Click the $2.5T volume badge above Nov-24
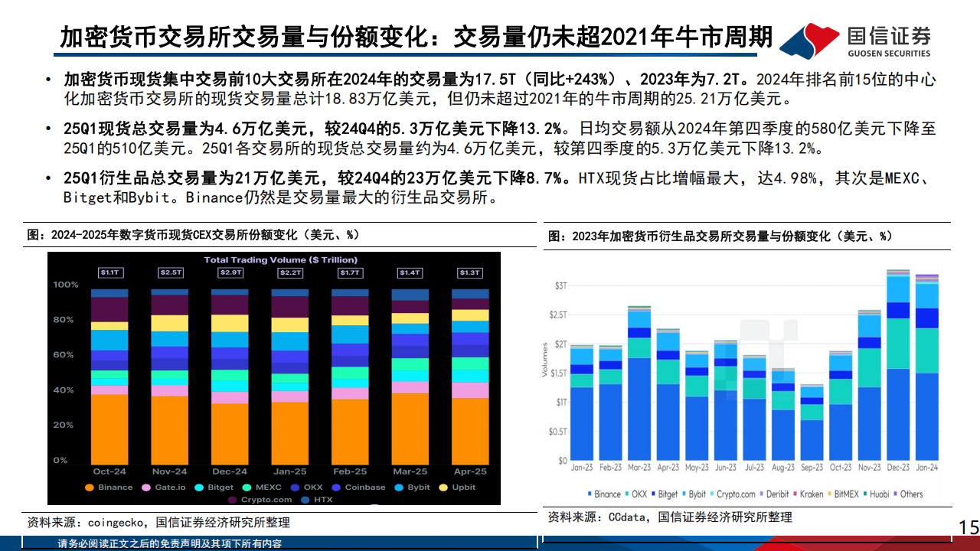 pyautogui.click(x=169, y=272)
